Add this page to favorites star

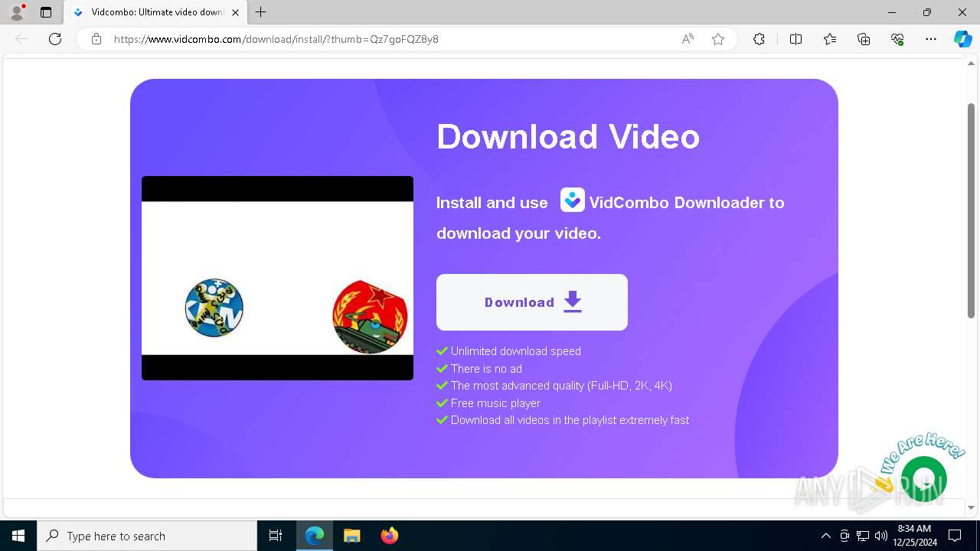point(718,39)
